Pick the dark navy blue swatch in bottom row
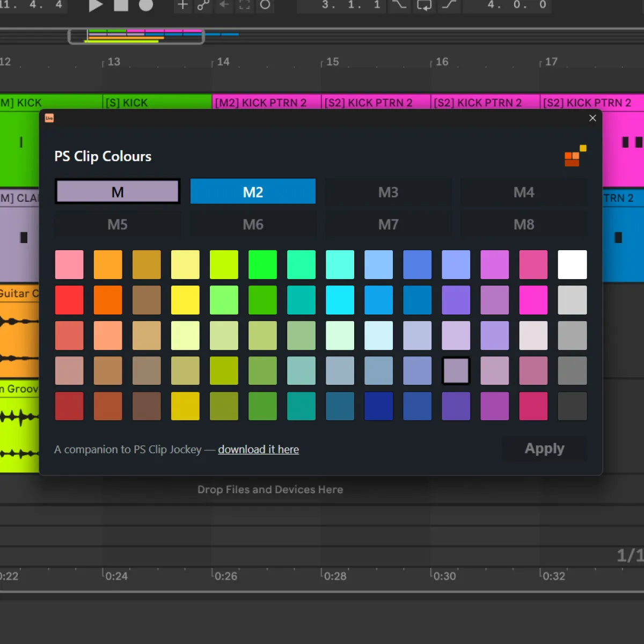 [378, 406]
